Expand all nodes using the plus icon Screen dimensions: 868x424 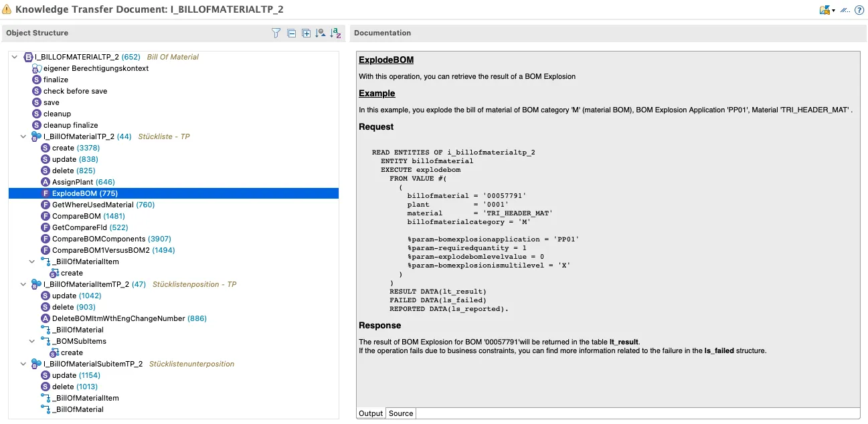coord(306,33)
